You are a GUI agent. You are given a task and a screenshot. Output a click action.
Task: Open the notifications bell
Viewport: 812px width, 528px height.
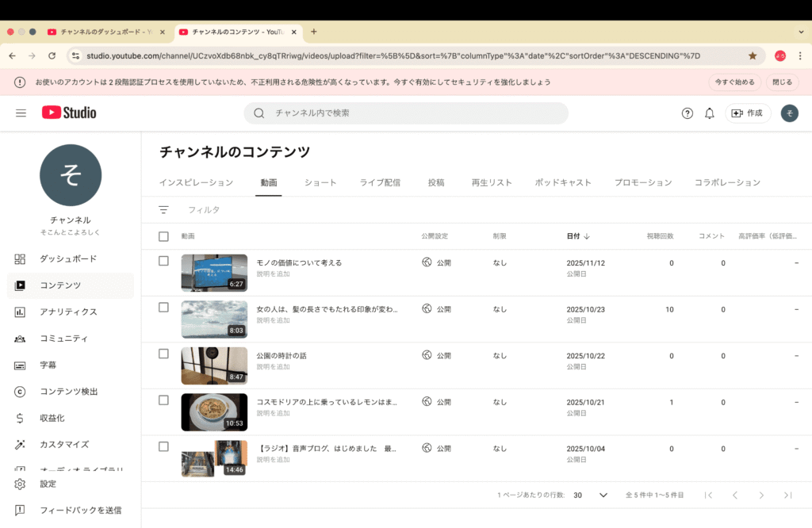pos(710,113)
